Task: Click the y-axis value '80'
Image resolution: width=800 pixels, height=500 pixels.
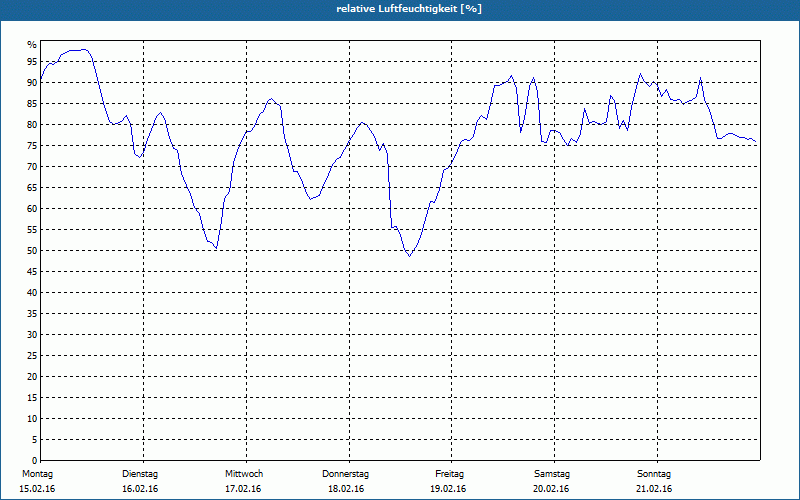Action: (x=32, y=124)
